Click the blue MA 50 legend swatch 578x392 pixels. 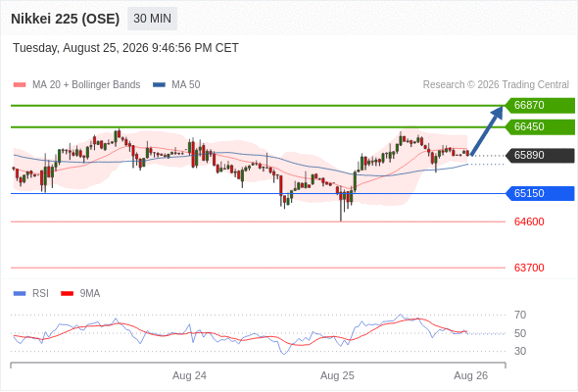[159, 85]
